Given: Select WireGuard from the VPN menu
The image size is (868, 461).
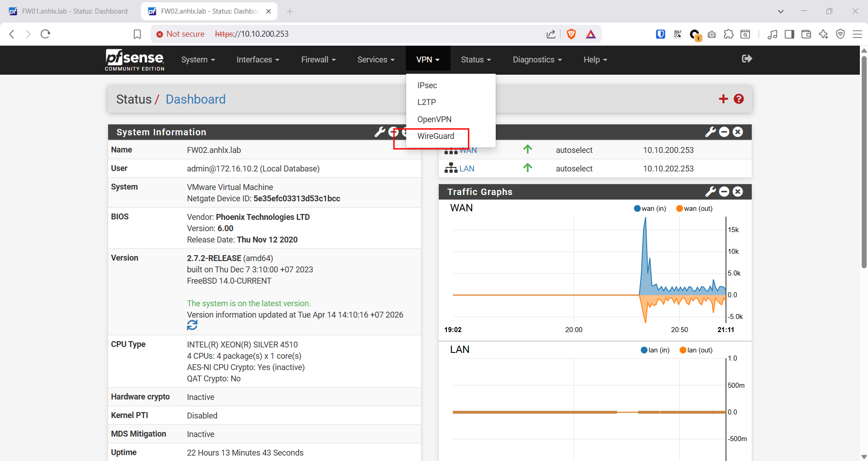Looking at the screenshot, I should 436,136.
